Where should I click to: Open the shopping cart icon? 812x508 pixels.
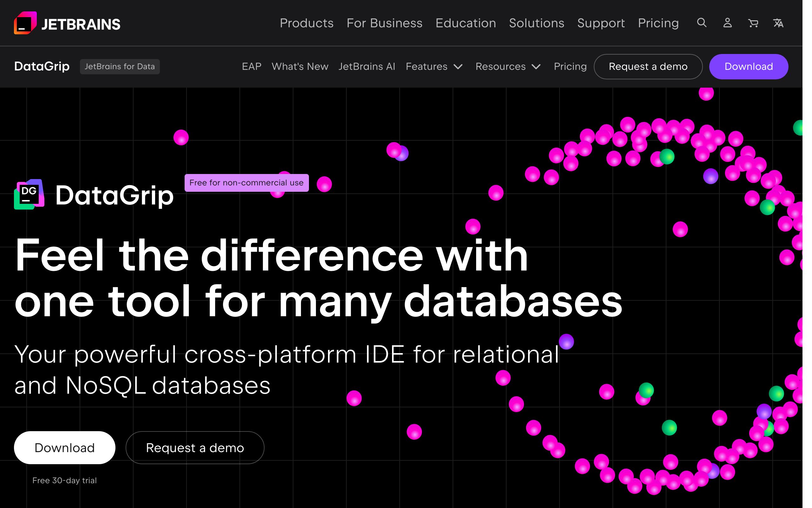pyautogui.click(x=753, y=23)
